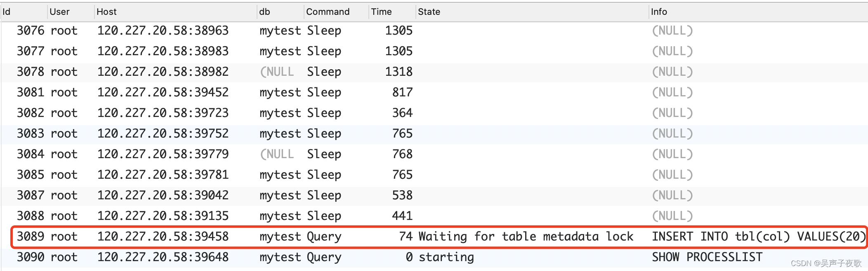The width and height of the screenshot is (868, 271).
Task: Click the Time value 441
Action: click(x=402, y=216)
